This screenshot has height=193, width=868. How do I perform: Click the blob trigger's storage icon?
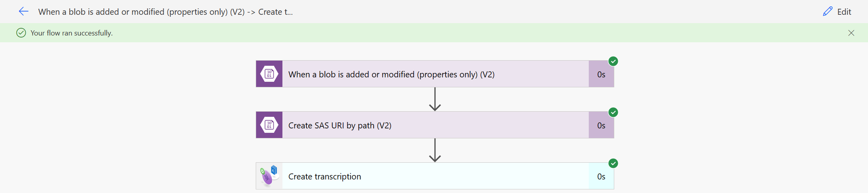[x=269, y=74]
